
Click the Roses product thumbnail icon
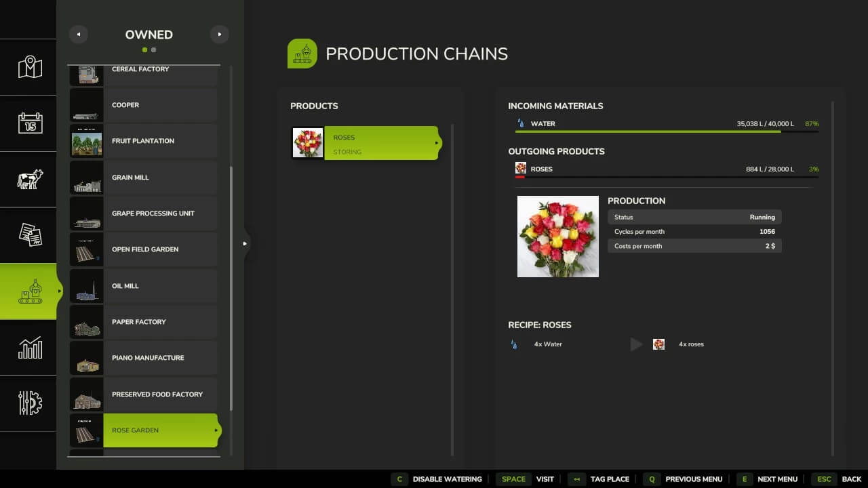307,143
